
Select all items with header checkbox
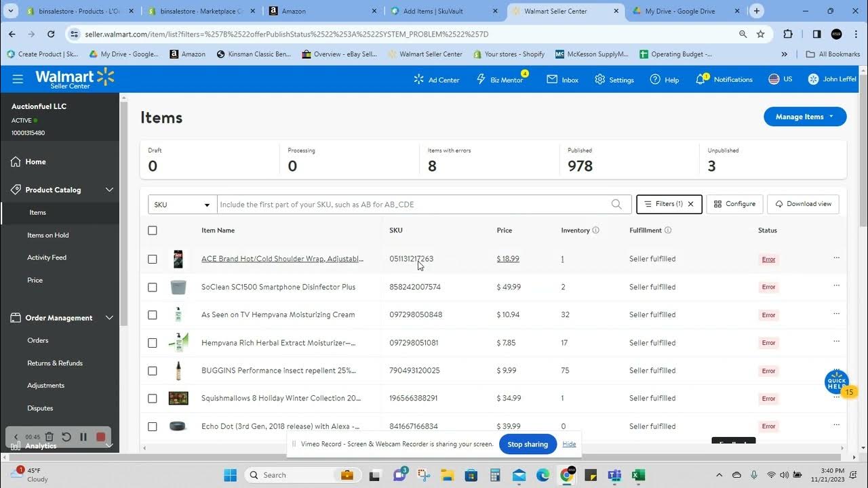153,230
